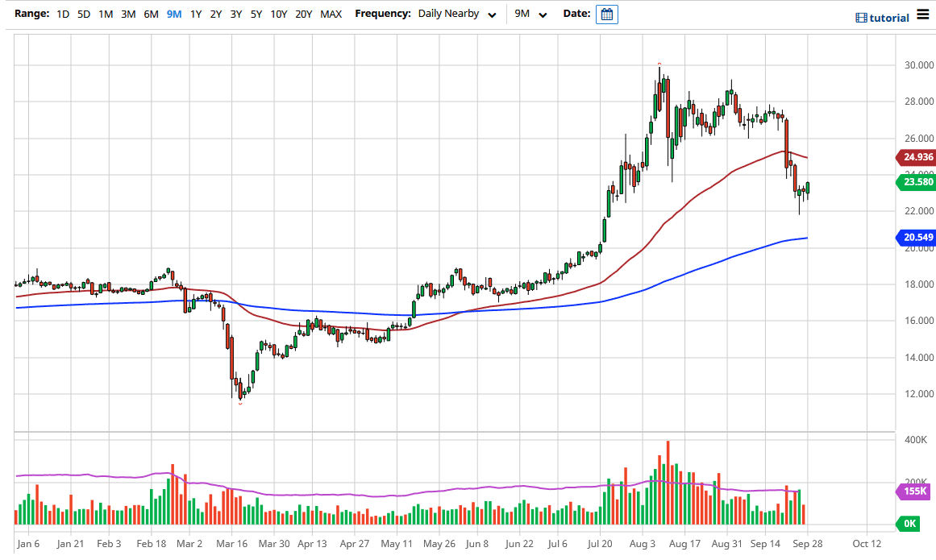Click the Jun 8 date label

pyautogui.click(x=477, y=544)
